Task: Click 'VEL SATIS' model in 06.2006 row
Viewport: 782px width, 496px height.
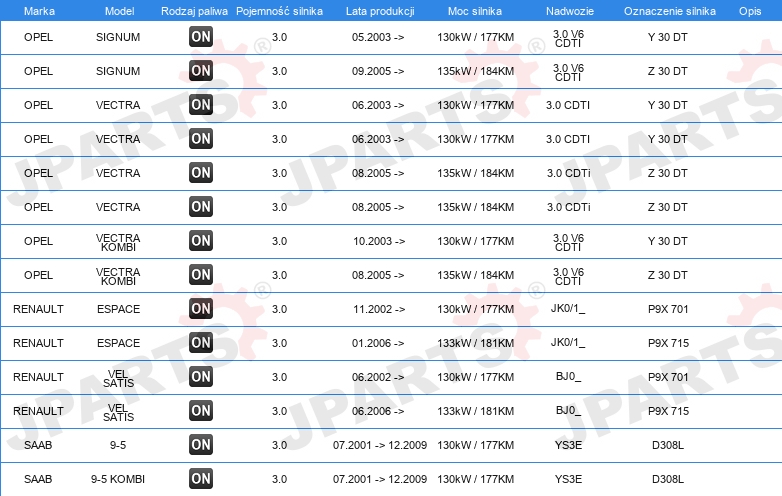Action: coord(118,412)
